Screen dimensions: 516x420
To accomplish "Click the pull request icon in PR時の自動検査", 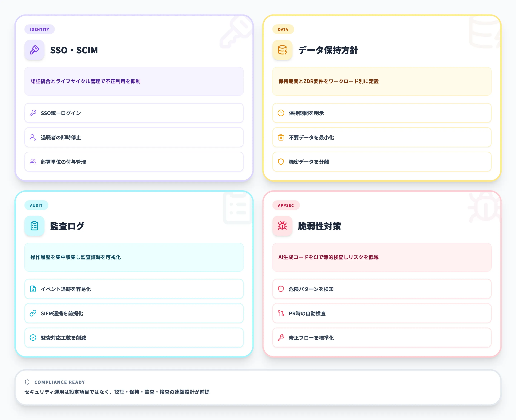I will (x=281, y=313).
